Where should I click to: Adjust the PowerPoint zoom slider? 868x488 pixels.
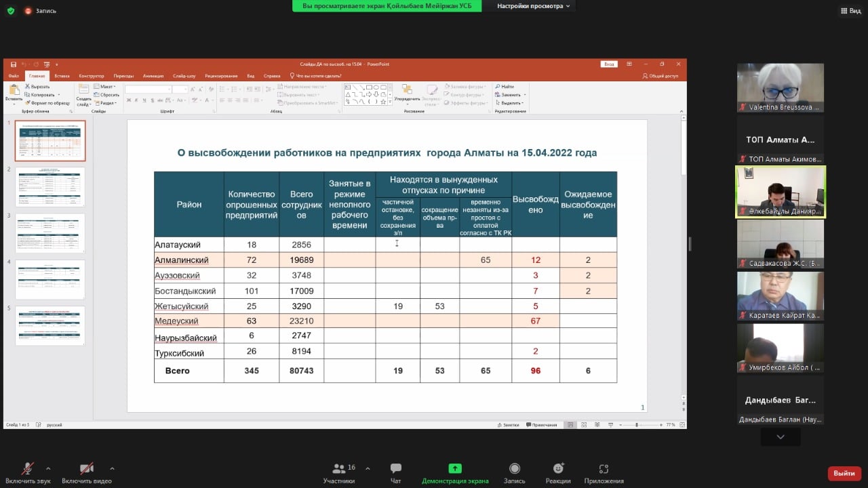point(637,425)
